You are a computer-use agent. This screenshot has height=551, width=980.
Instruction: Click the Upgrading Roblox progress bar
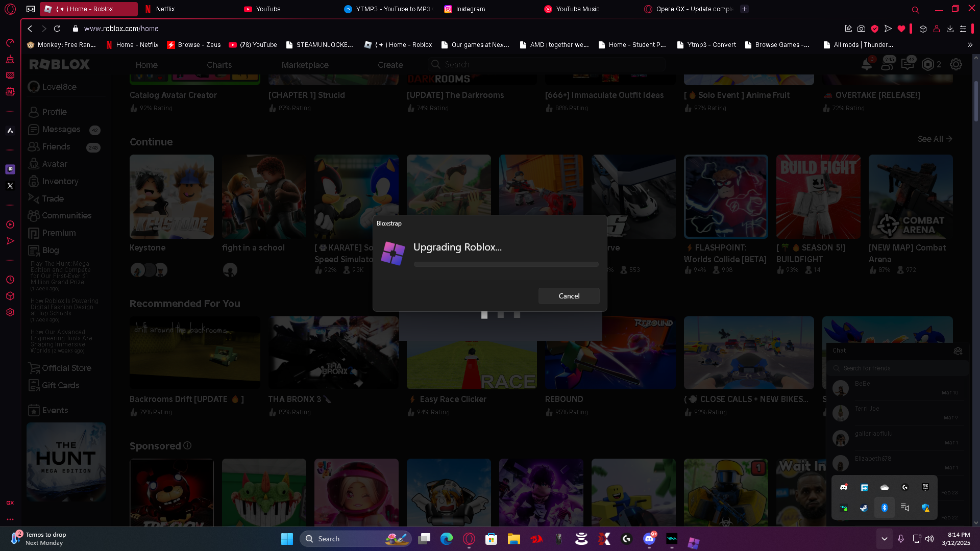(506, 264)
